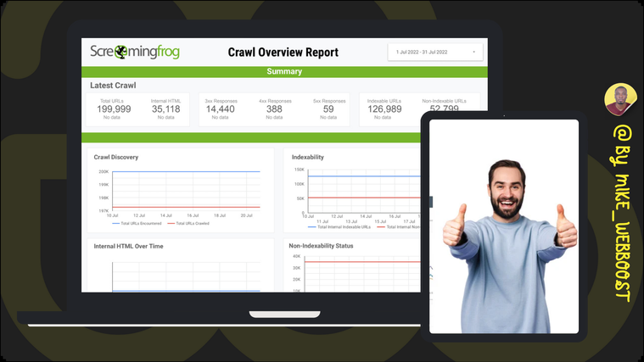Click the Crawl Discovery chart title
This screenshot has width=644, height=362.
[116, 157]
